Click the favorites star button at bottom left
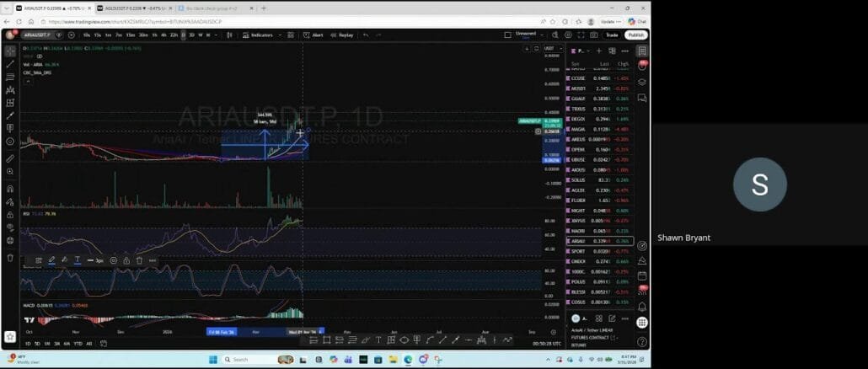This screenshot has width=868, height=369. point(10,336)
